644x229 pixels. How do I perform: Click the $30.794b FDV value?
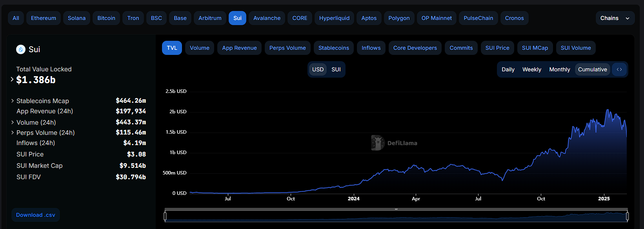click(x=131, y=177)
